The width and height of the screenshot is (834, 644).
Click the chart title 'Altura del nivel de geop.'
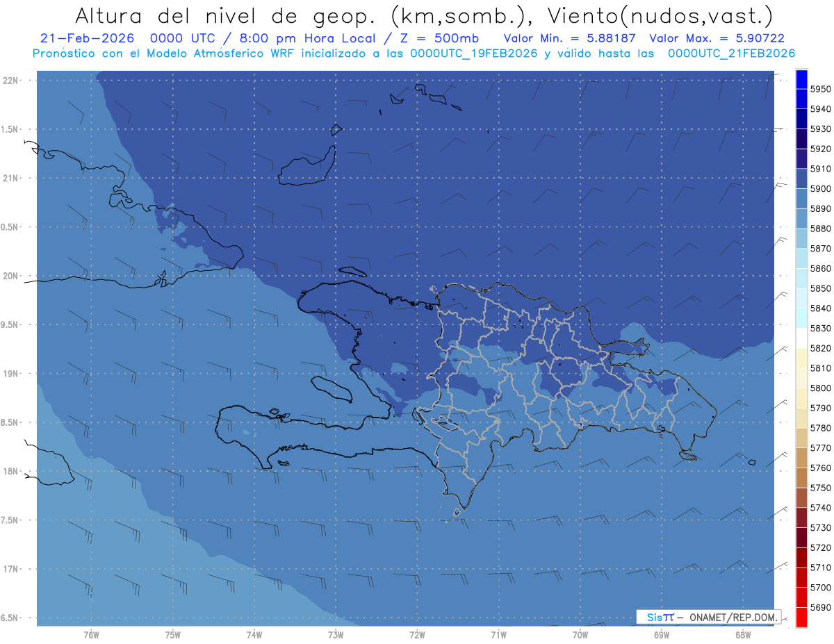pyautogui.click(x=227, y=15)
